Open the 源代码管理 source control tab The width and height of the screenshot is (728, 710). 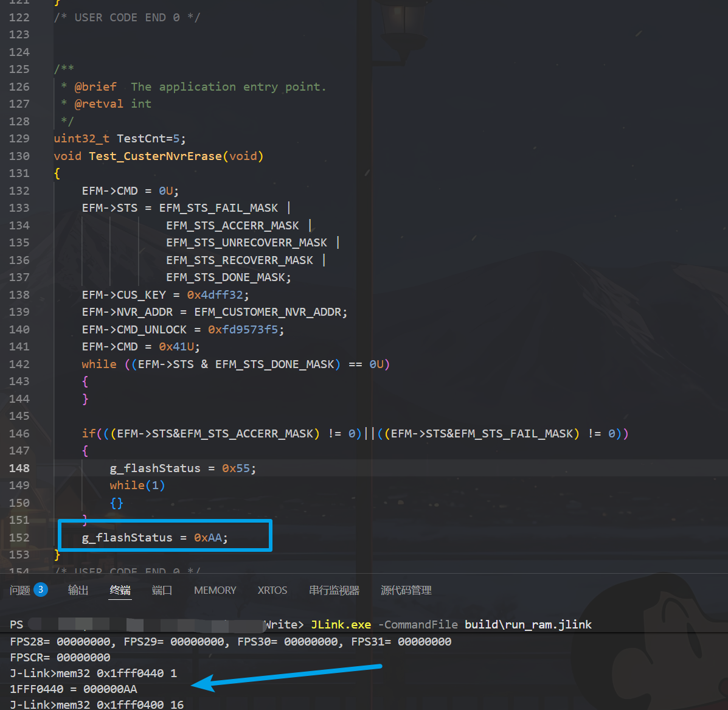pyautogui.click(x=406, y=590)
